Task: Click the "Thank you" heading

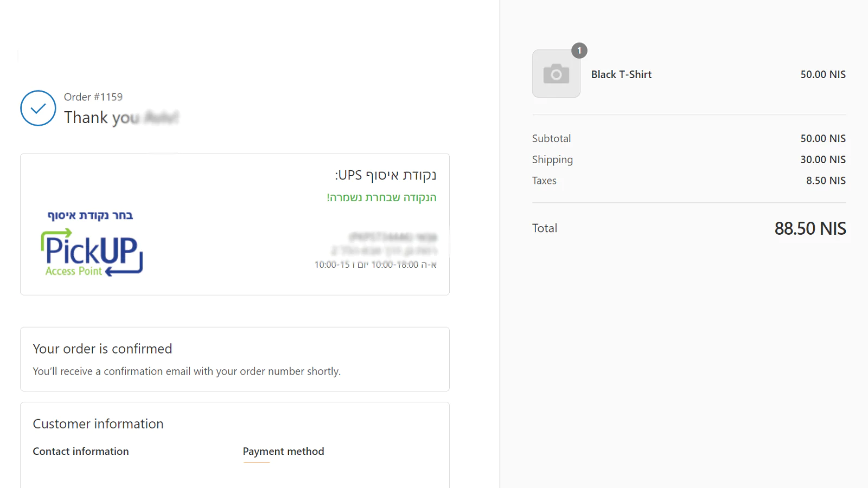Action: coord(101,118)
